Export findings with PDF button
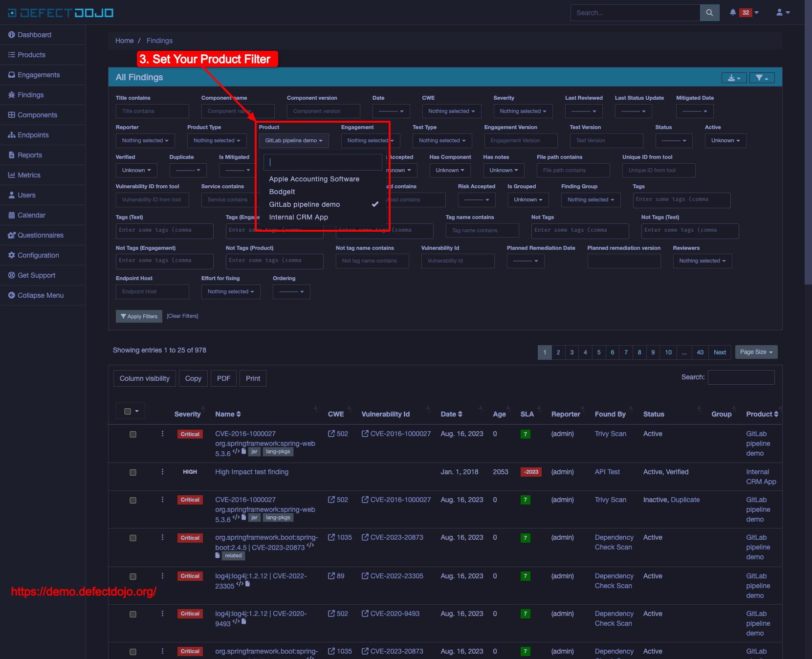812x659 pixels. [x=223, y=378]
